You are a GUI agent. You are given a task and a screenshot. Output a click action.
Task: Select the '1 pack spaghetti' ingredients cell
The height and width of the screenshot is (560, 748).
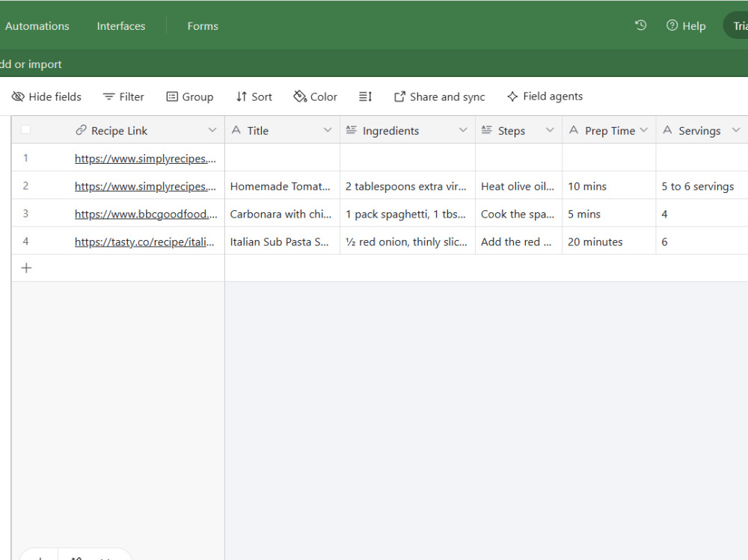(x=408, y=214)
